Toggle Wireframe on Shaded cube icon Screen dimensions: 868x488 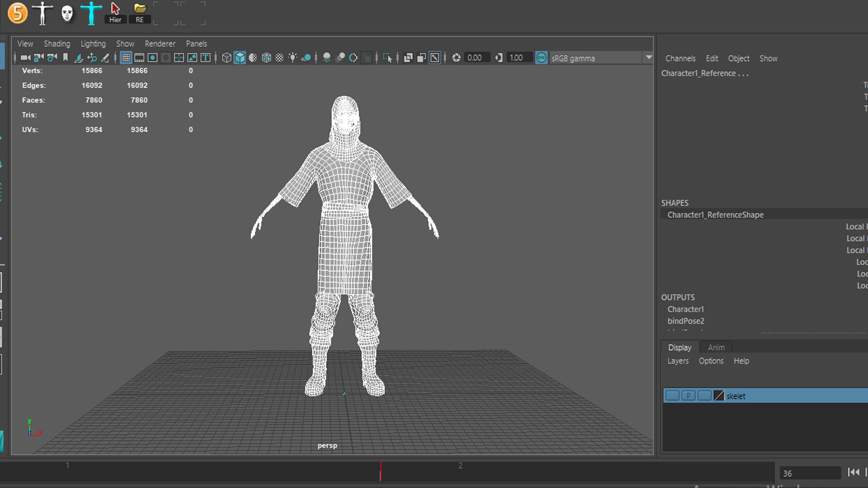click(266, 58)
